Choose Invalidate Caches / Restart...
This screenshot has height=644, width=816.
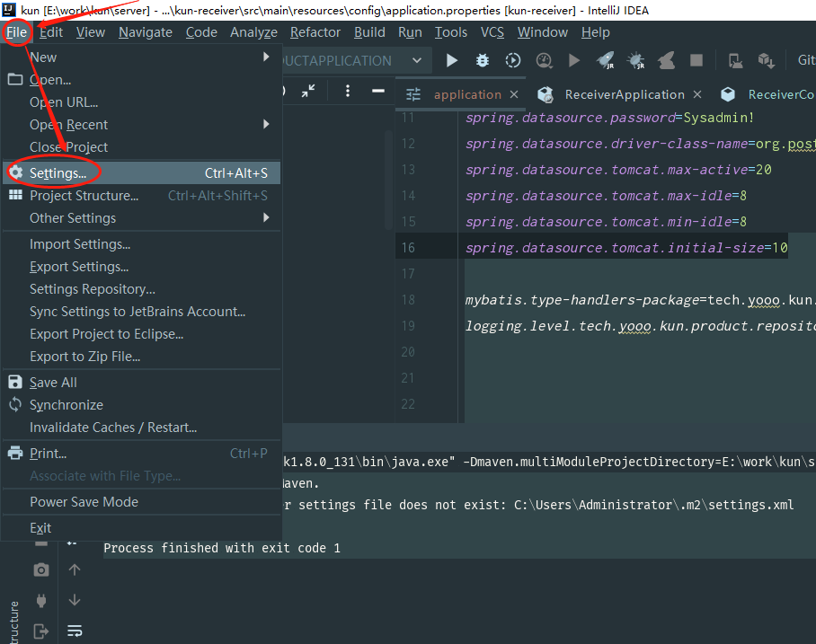142,427
